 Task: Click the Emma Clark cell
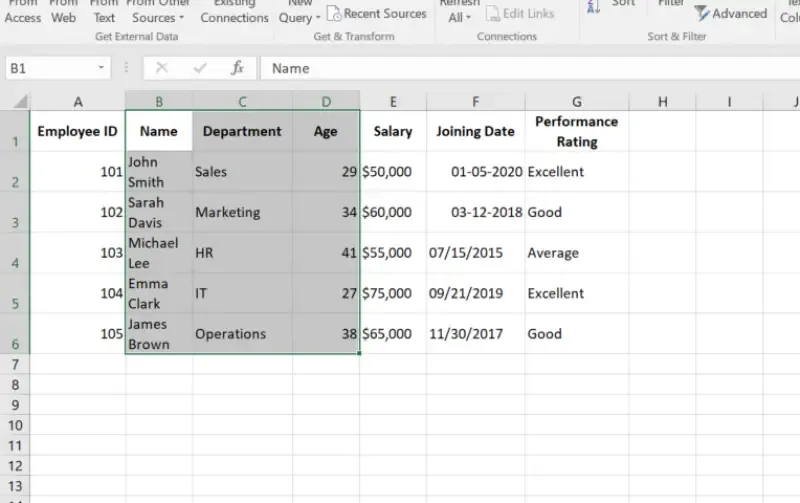[x=159, y=293]
